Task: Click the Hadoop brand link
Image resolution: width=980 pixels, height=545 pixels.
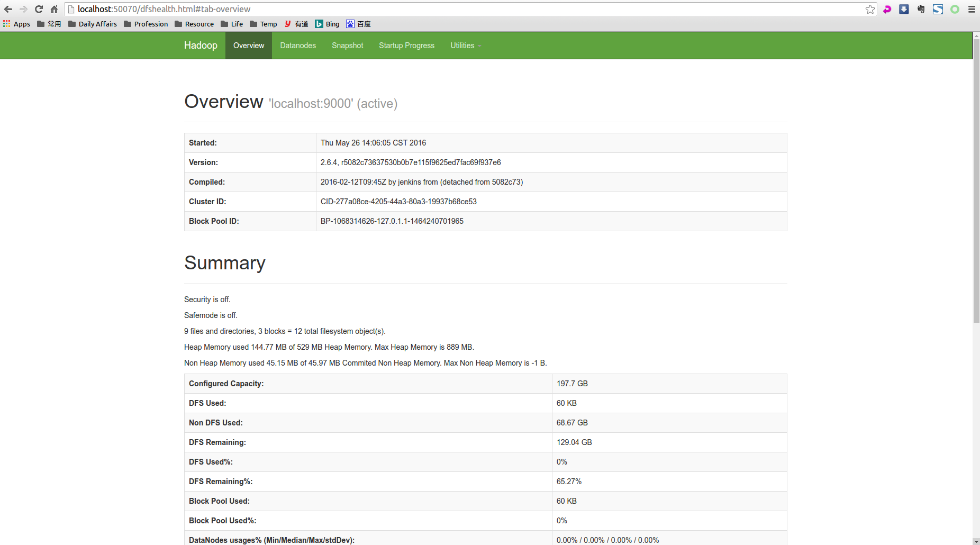Action: click(201, 46)
